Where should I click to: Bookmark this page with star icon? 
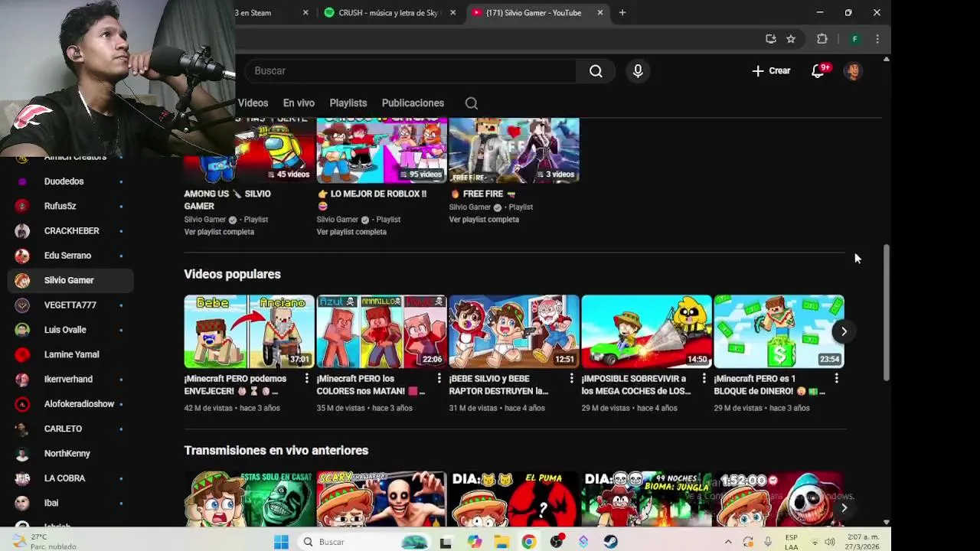pos(791,39)
